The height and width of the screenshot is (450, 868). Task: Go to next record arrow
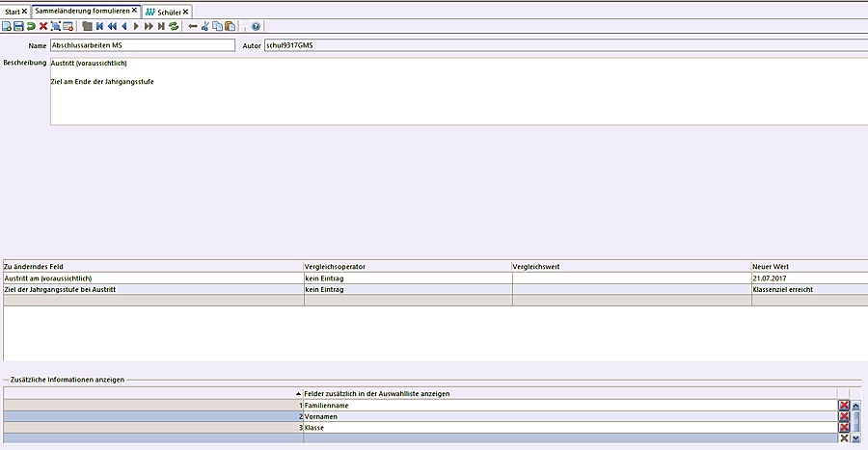[x=137, y=26]
